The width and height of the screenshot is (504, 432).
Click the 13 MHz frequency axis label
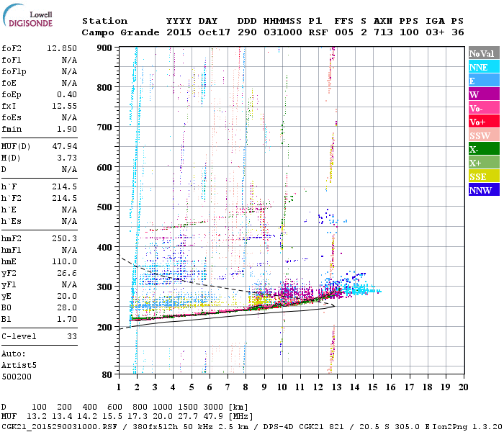[x=336, y=387]
